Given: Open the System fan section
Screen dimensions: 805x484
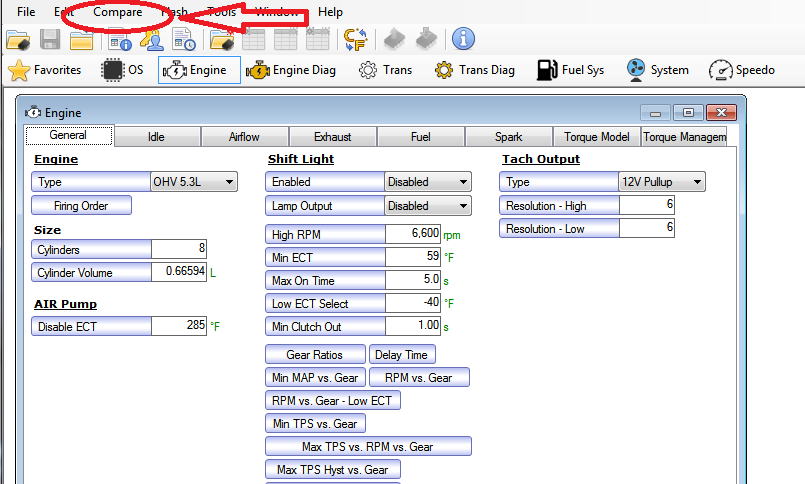Looking at the screenshot, I should [x=657, y=70].
